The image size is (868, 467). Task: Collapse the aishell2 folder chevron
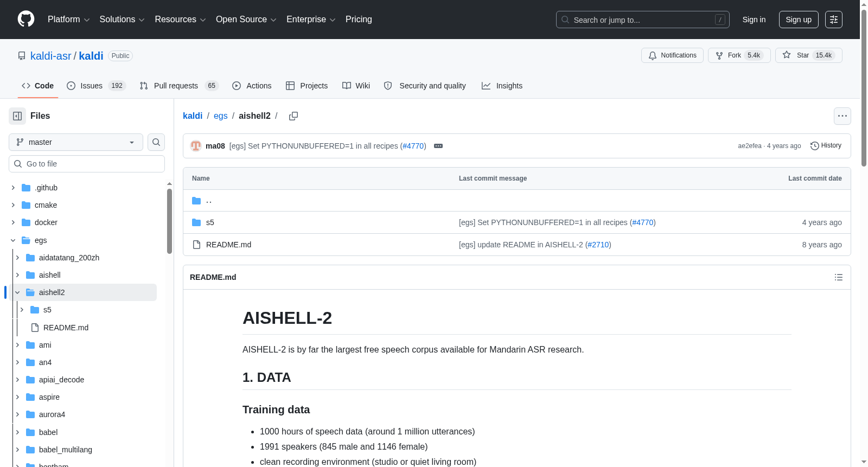point(17,292)
